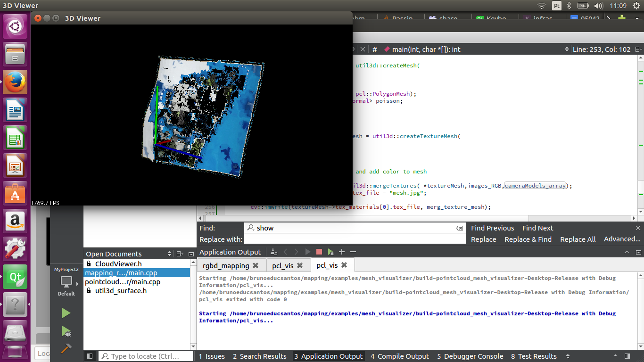Click the Replace with input field
Screen dimensions: 644x362
(x=355, y=239)
